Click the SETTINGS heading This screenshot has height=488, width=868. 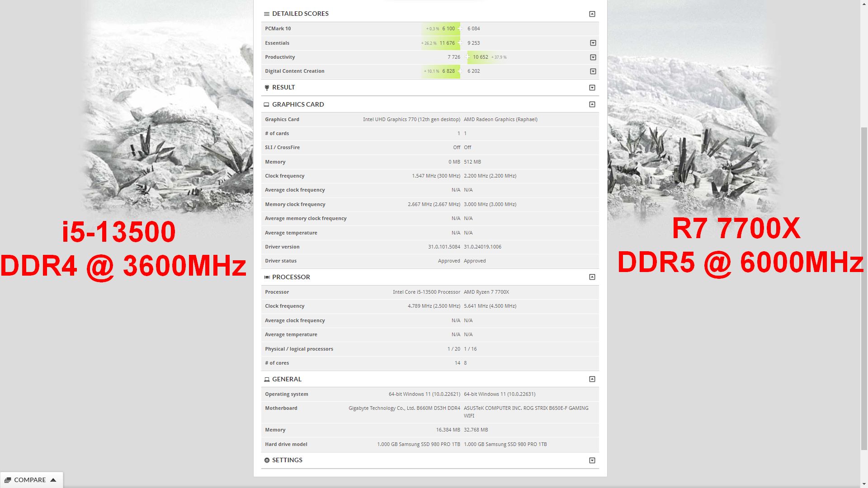287,460
